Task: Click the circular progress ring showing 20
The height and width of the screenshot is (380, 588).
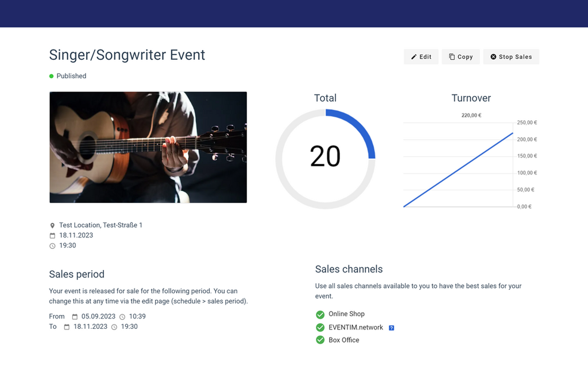Action: point(326,157)
